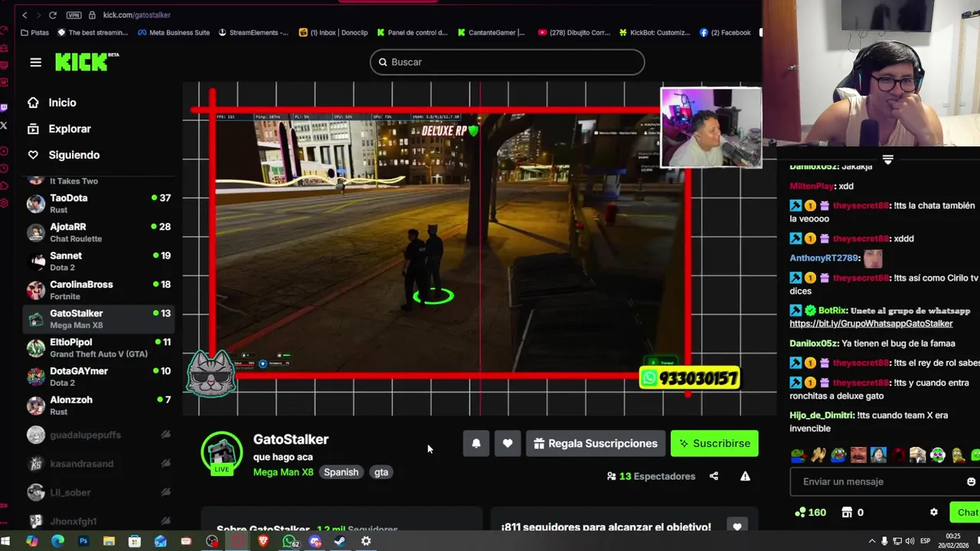
Task: Open Facebook bookmark
Action: (725, 33)
